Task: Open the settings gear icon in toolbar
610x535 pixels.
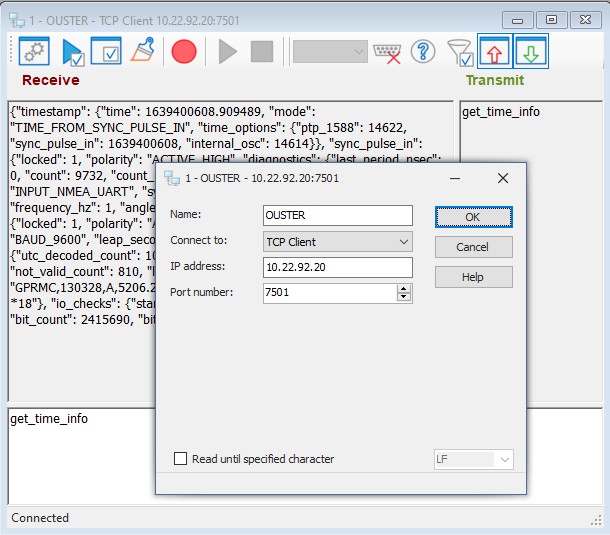Action: pos(34,52)
